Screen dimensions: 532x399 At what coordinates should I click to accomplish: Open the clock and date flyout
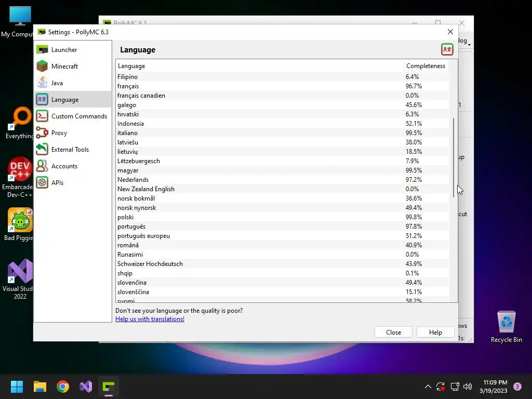click(x=494, y=387)
